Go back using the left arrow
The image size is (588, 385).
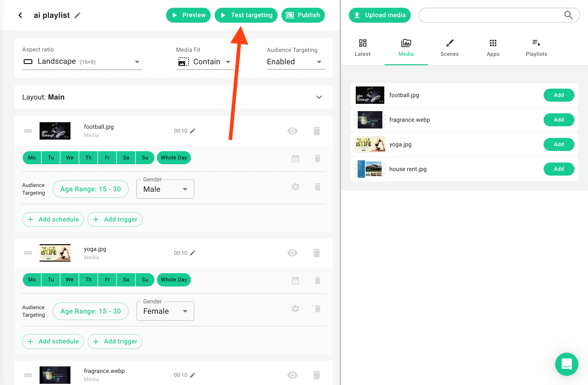21,15
